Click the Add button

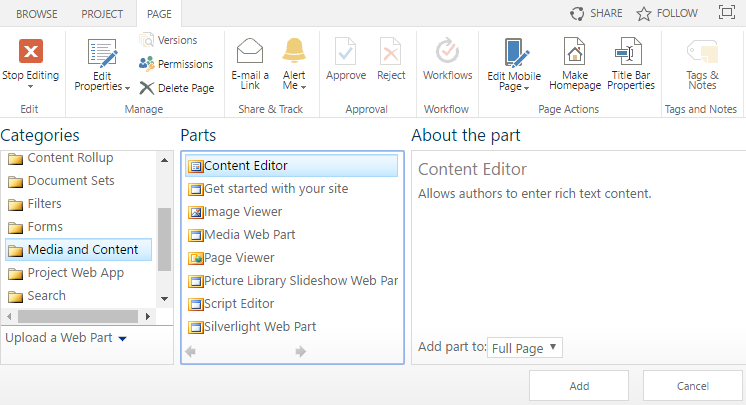(579, 386)
